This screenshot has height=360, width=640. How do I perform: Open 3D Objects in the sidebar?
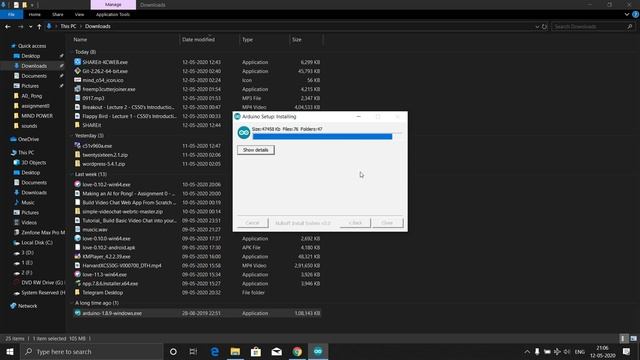coord(33,162)
